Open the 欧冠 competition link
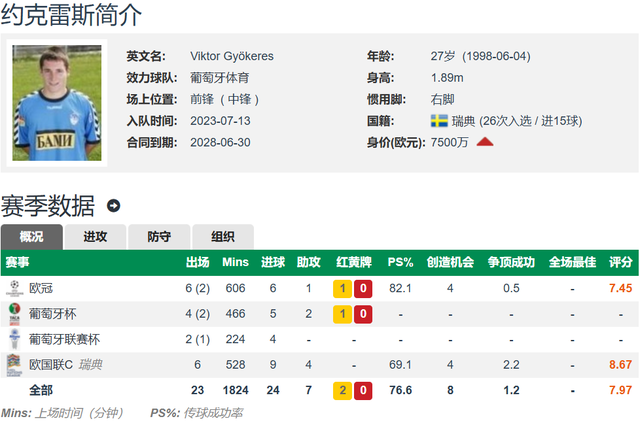Image resolution: width=640 pixels, height=421 pixels. (x=41, y=288)
